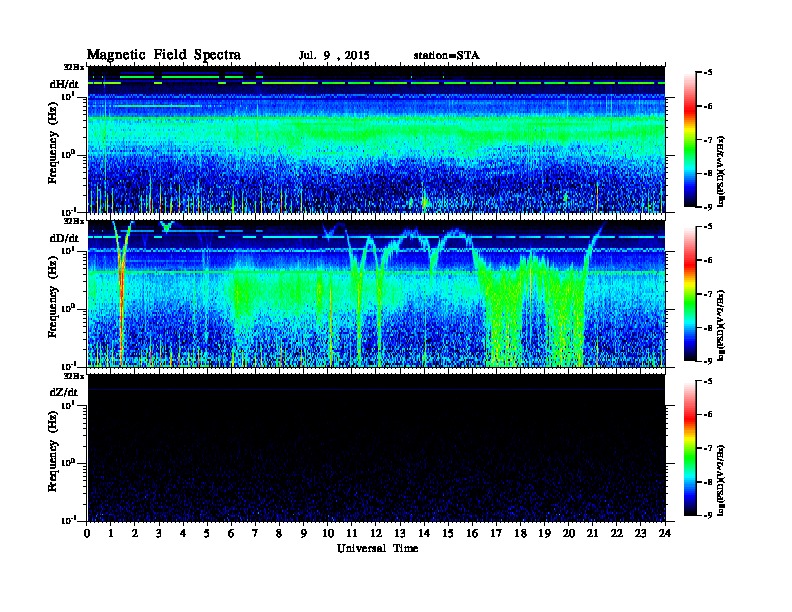The width and height of the screenshot is (792, 612).
Task: Click hour '11' on the time axis
Action: click(352, 534)
